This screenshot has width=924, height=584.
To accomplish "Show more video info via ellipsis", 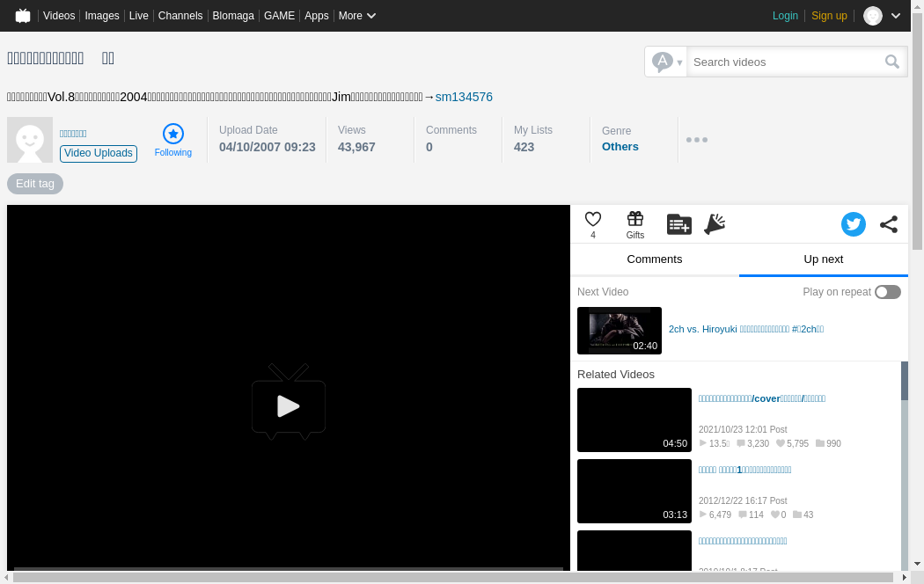I will (x=697, y=140).
